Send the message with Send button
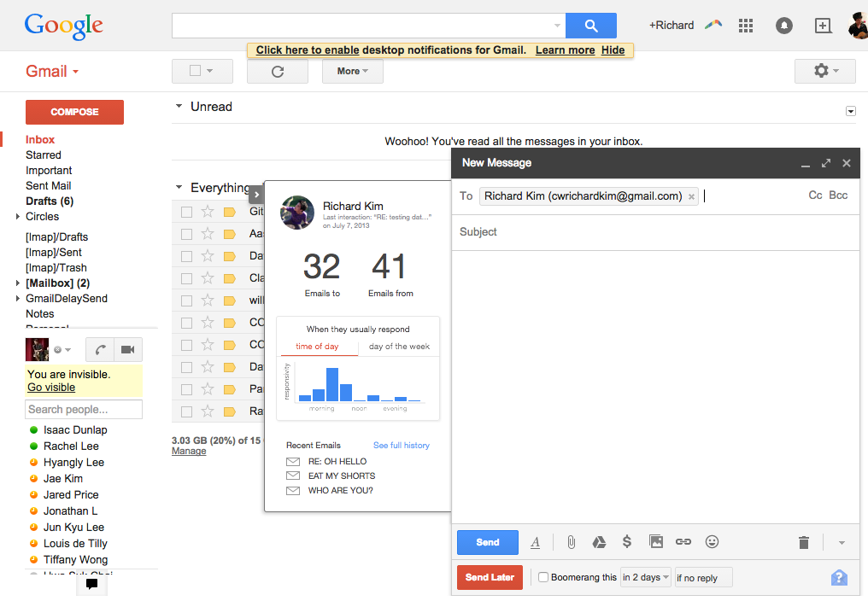The image size is (868, 601). click(x=488, y=542)
